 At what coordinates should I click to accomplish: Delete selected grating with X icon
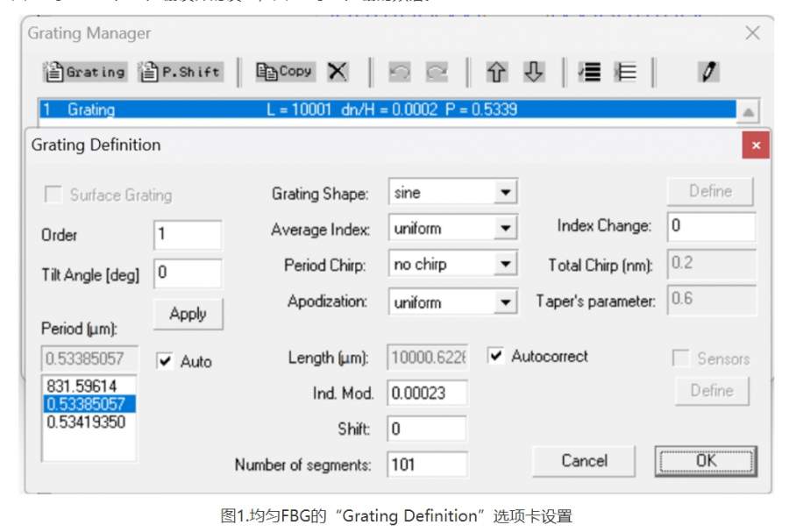[338, 71]
